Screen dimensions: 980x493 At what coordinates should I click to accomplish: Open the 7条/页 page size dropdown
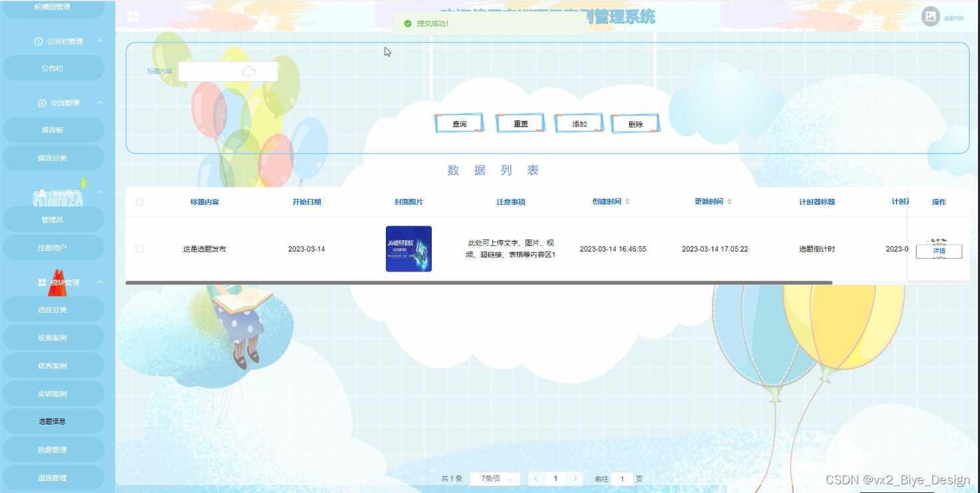click(x=495, y=478)
